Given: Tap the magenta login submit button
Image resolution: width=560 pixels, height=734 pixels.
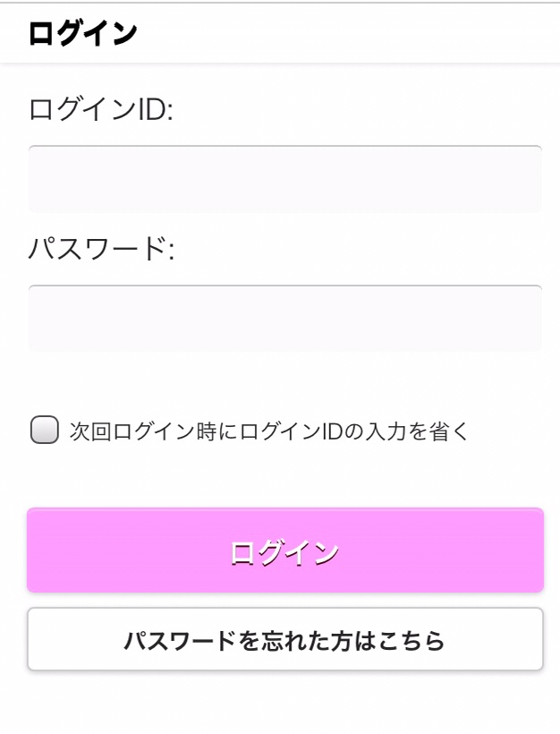Looking at the screenshot, I should point(284,550).
